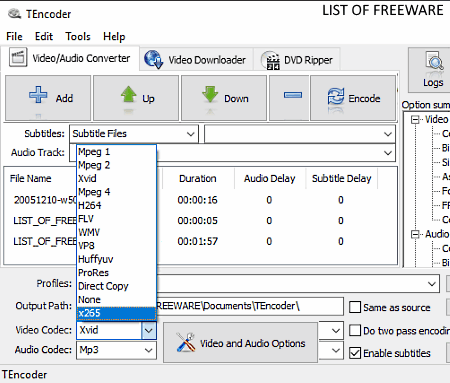Click the tools icon on Video and Audio Options

click(186, 342)
